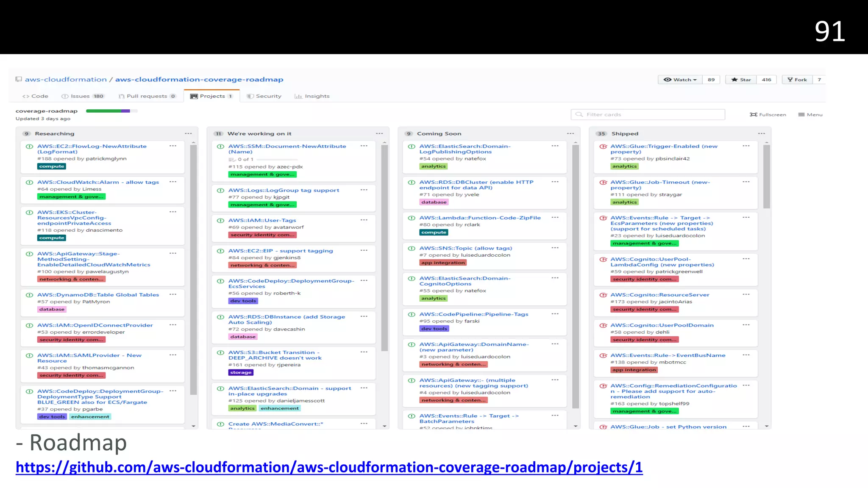
Task: Open the Insights tab
Action: [312, 96]
